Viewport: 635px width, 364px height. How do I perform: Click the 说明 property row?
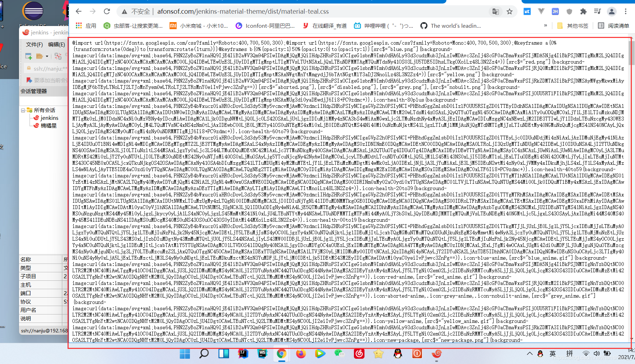(44, 318)
